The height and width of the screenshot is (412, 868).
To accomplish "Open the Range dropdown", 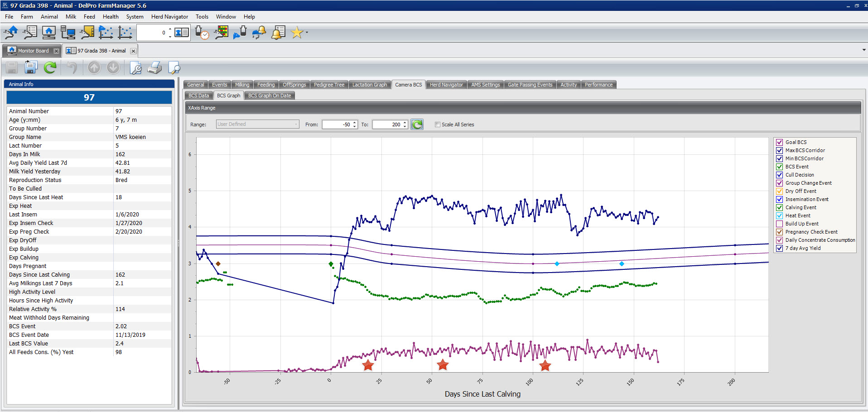I will click(257, 125).
